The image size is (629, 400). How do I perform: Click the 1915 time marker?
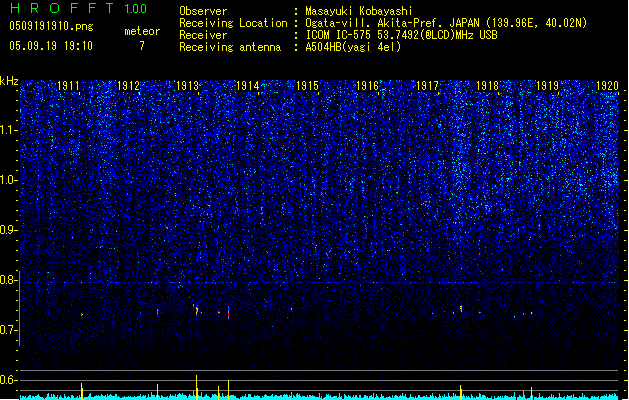[x=307, y=86]
